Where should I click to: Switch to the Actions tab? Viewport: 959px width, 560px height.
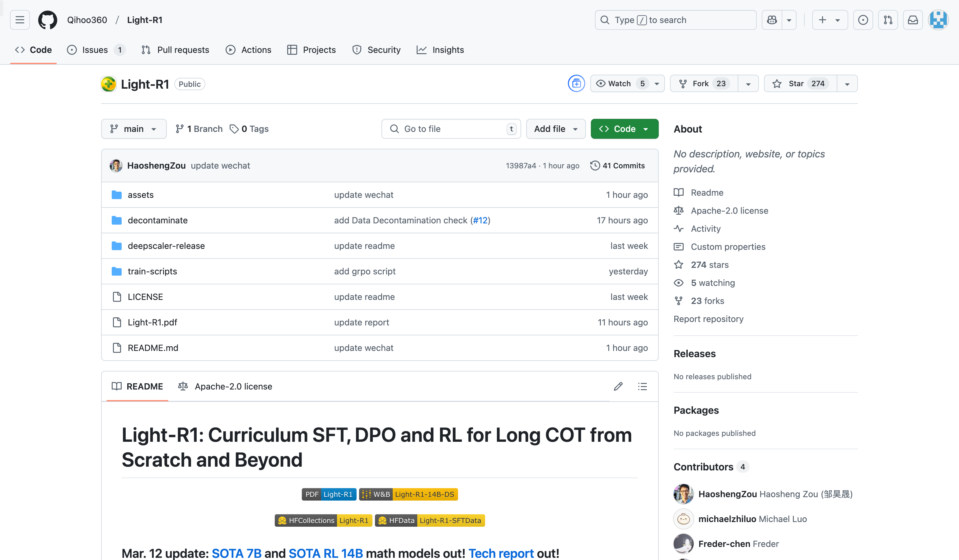click(x=249, y=50)
